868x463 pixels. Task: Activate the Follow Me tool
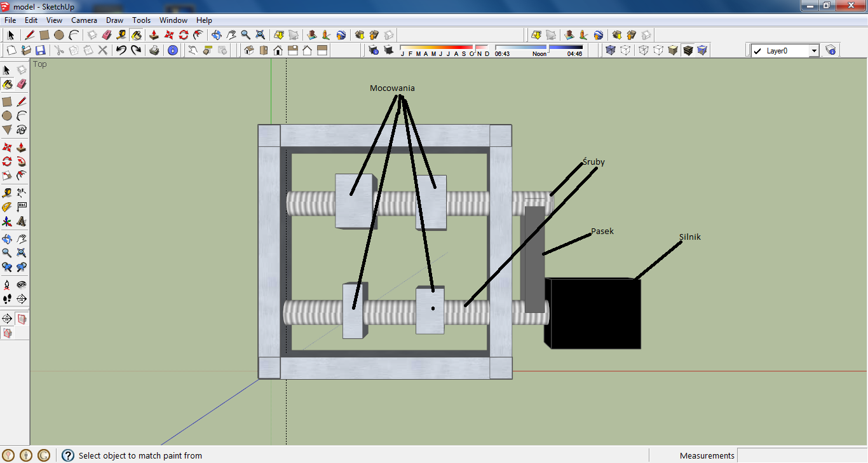pyautogui.click(x=22, y=162)
